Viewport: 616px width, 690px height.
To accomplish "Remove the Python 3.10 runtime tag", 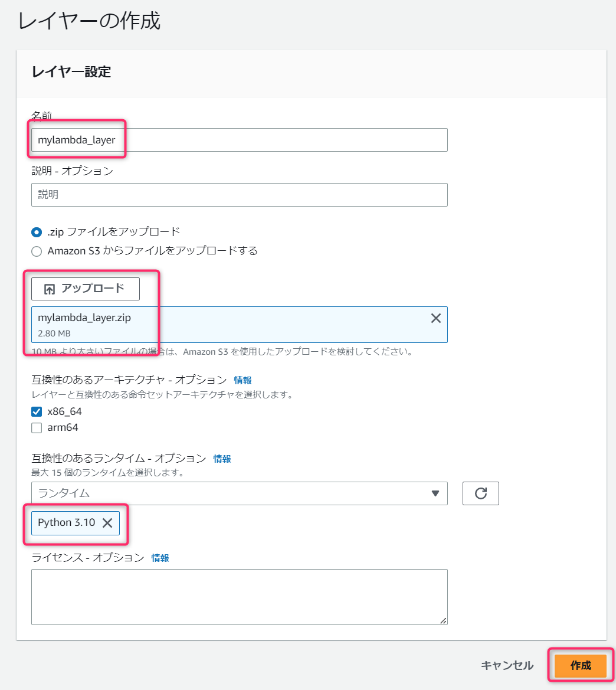I will [x=107, y=523].
